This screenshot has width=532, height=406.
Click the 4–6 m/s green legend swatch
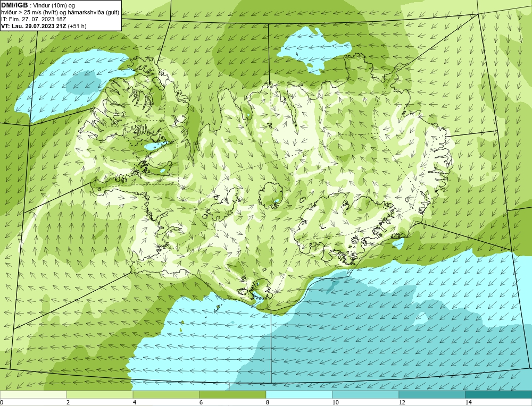coord(166,395)
